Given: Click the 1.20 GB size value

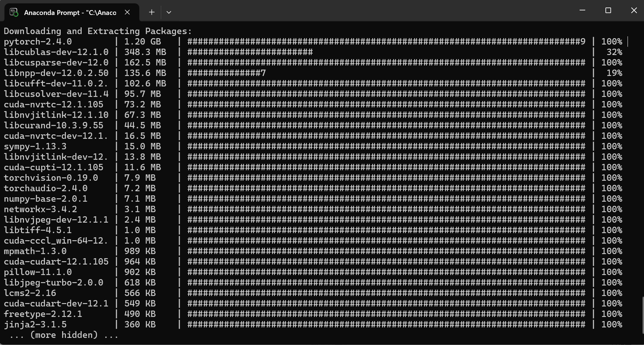Looking at the screenshot, I should click(143, 42).
